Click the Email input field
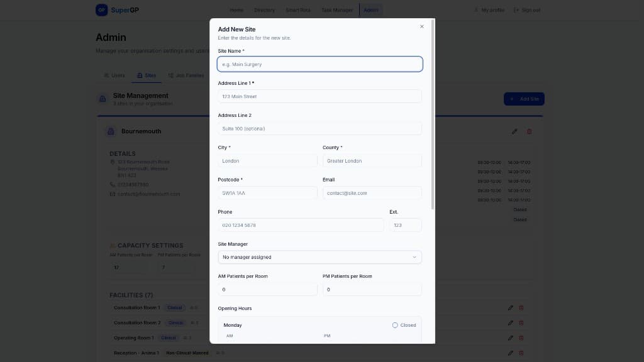Image resolution: width=644 pixels, height=362 pixels. click(372, 193)
